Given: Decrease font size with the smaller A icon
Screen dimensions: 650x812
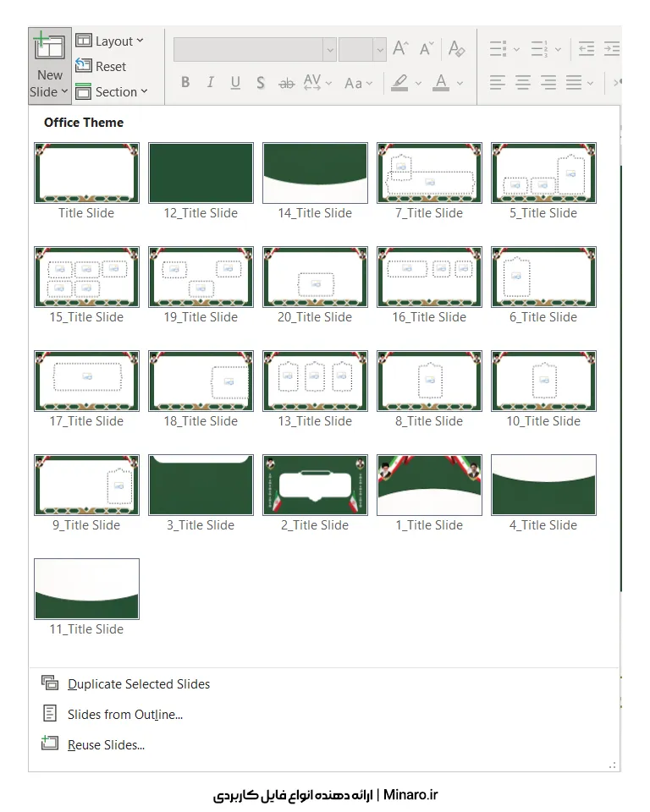Looking at the screenshot, I should tap(426, 49).
